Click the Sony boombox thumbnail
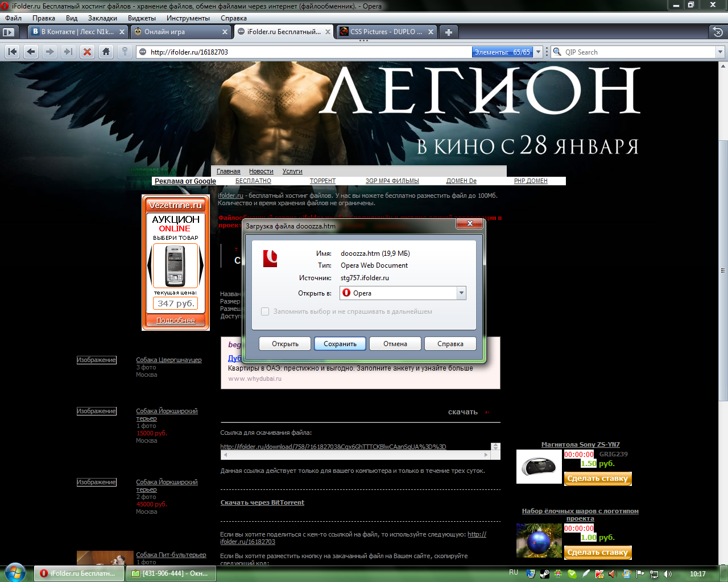The width and height of the screenshot is (728, 582). [539, 467]
